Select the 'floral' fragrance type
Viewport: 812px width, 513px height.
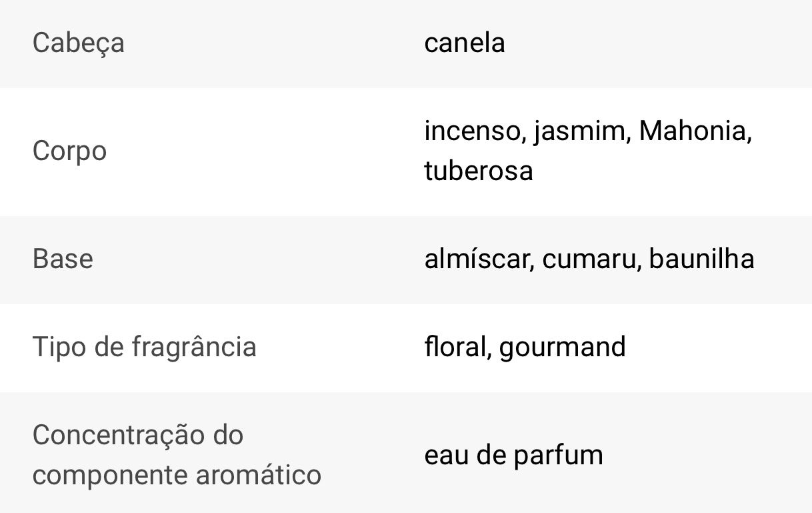pyautogui.click(x=455, y=347)
